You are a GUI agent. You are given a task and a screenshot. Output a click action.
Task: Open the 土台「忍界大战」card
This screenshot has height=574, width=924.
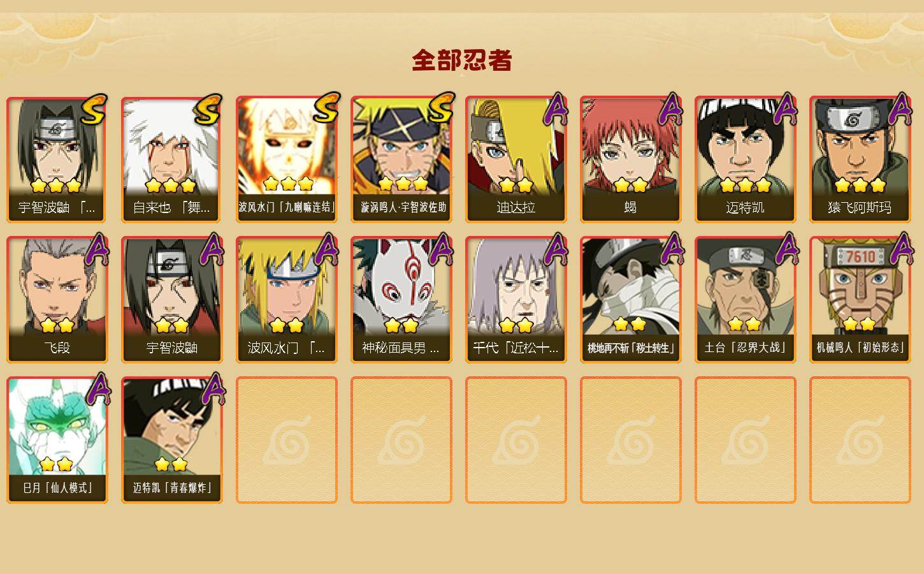click(746, 300)
